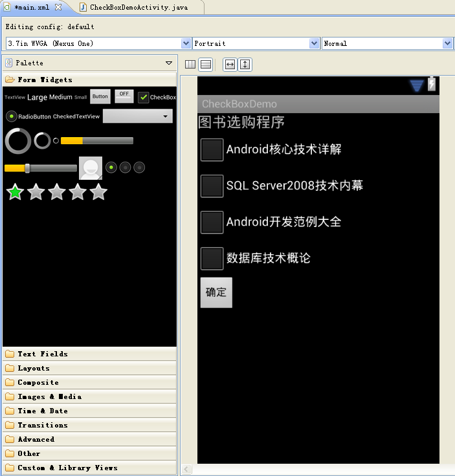Pick the Medium text widget
This screenshot has height=476, width=455.
[61, 97]
